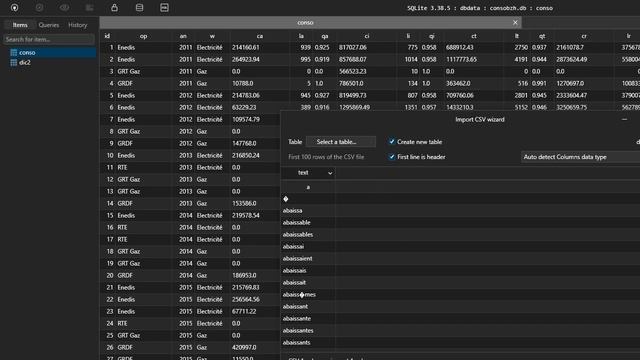Screen dimensions: 640x360
Task: Toggle the Create new table checkbox
Action: pos(392,142)
